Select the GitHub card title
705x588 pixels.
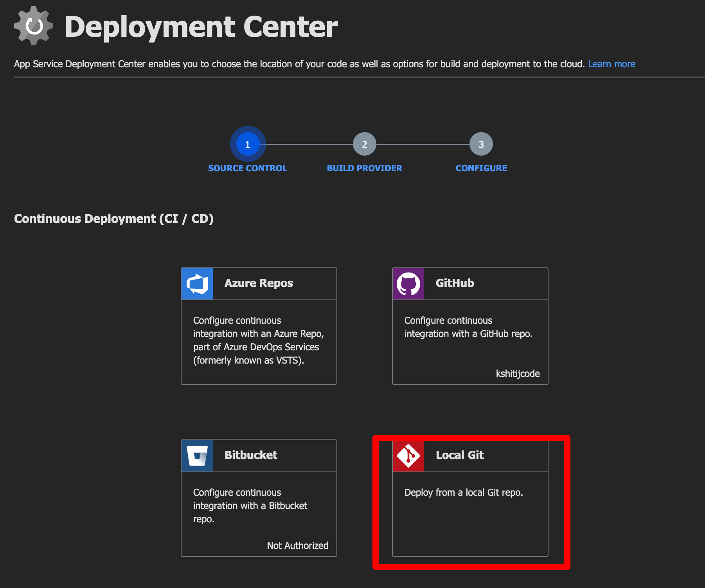455,283
